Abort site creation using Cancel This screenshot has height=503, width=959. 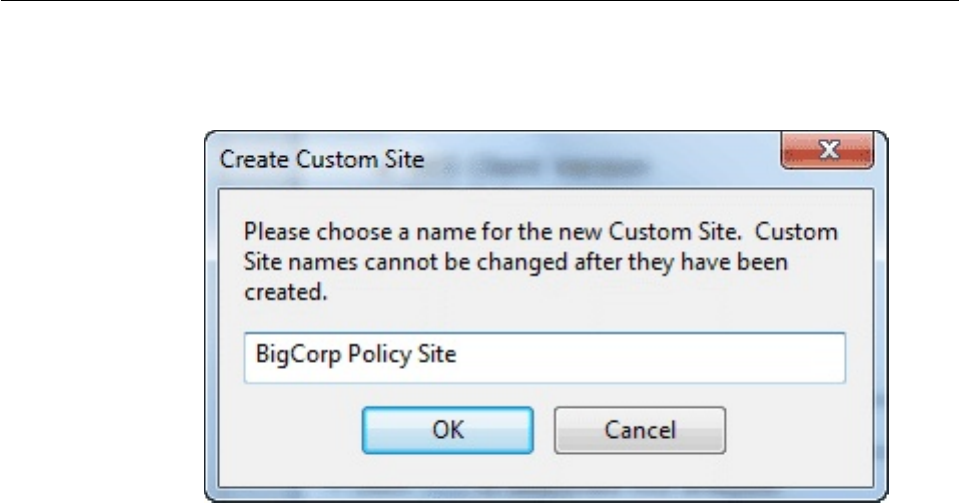pyautogui.click(x=640, y=430)
